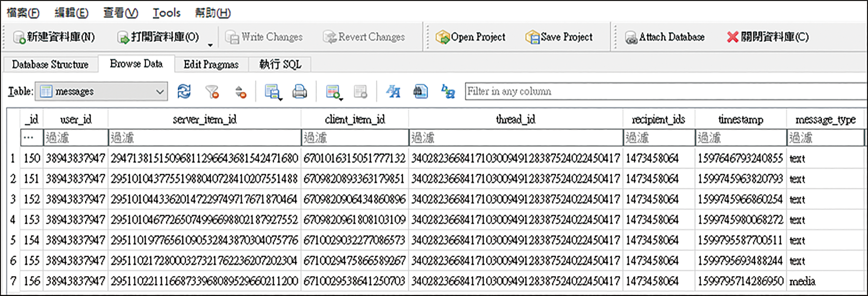Open the 檔案(F) menu
Image resolution: width=868 pixels, height=296 pixels.
pyautogui.click(x=23, y=13)
